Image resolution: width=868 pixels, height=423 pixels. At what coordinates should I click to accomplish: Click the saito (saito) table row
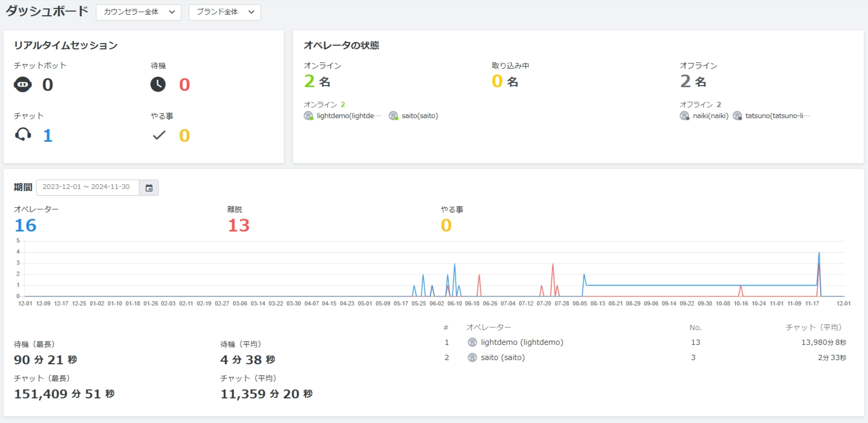tap(646, 357)
